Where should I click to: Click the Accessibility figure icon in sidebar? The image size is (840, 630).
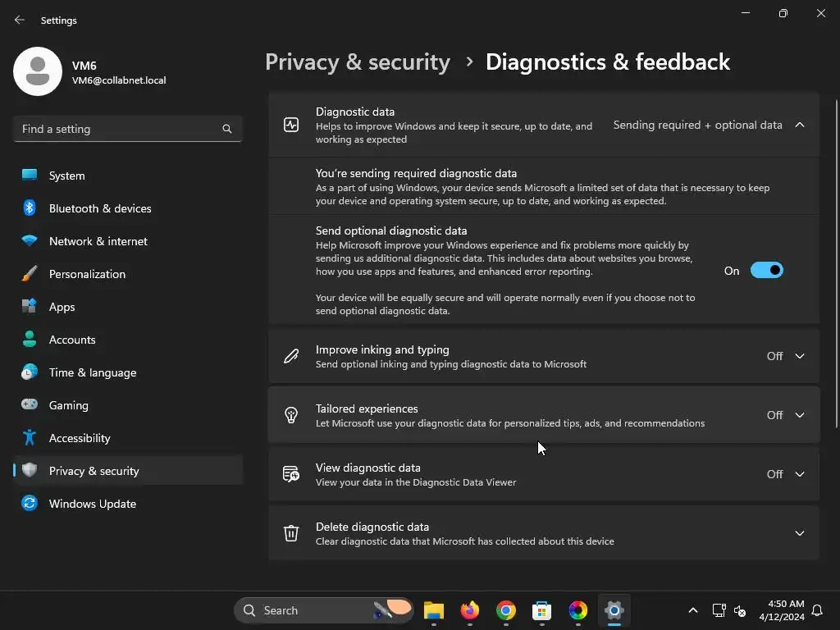click(x=30, y=437)
